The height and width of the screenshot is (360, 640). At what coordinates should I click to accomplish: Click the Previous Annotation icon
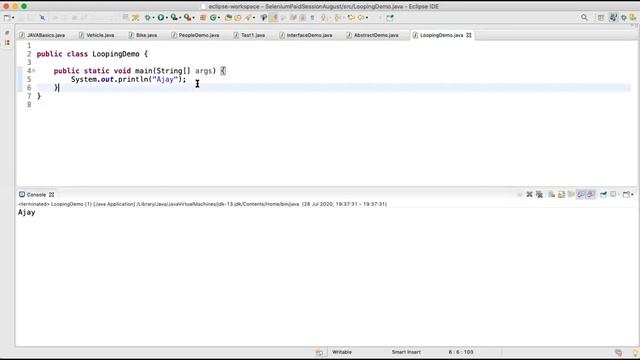[338, 18]
